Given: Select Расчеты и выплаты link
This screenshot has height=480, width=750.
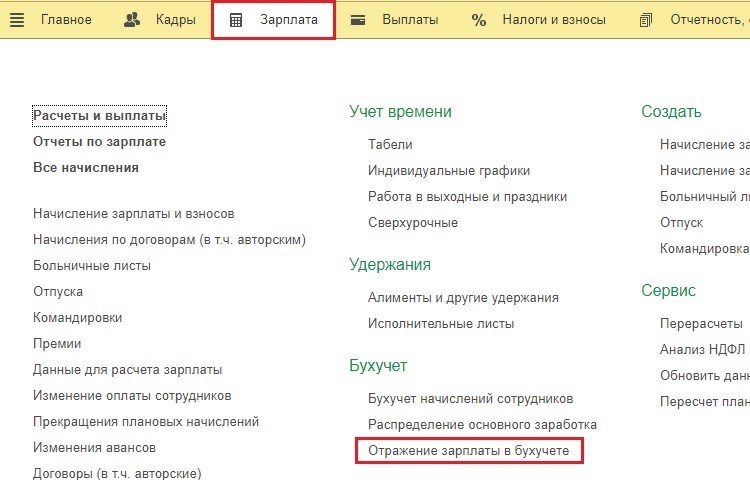Looking at the screenshot, I should pos(99,116).
